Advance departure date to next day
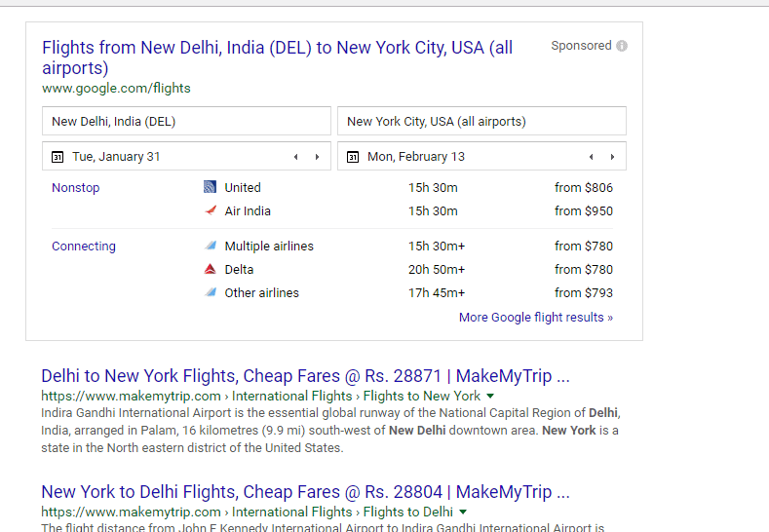Viewport: 769px width, 532px height. click(318, 157)
